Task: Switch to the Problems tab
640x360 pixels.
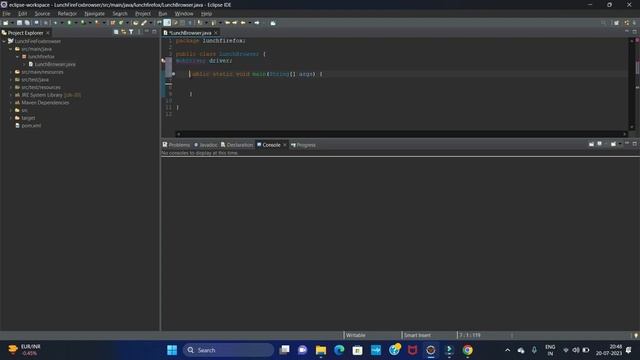Action: coord(176,145)
